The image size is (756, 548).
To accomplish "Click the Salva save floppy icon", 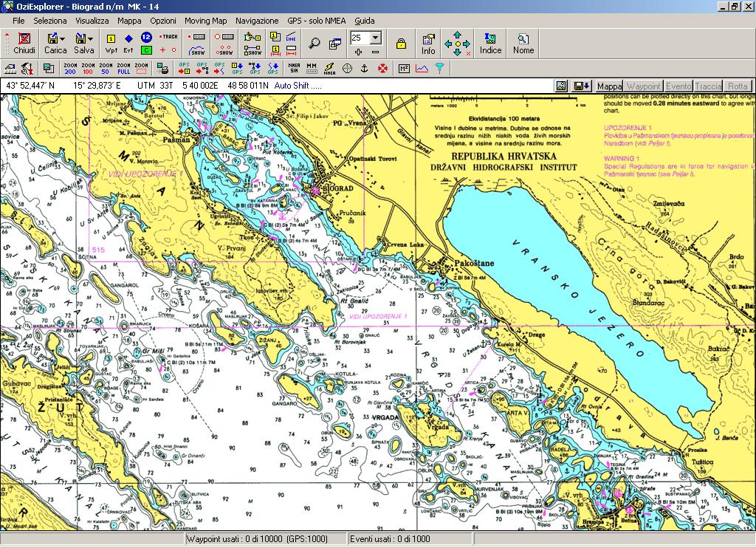I will [80, 38].
